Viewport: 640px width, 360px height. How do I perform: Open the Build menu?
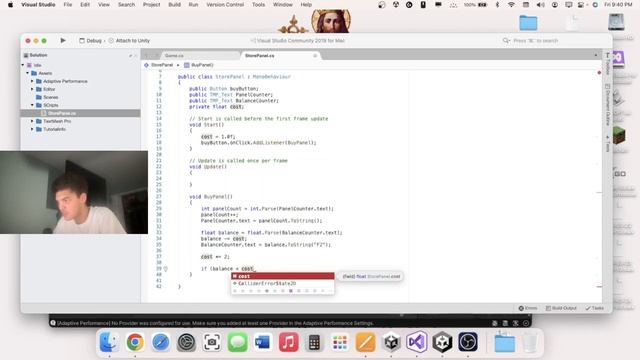click(174, 4)
